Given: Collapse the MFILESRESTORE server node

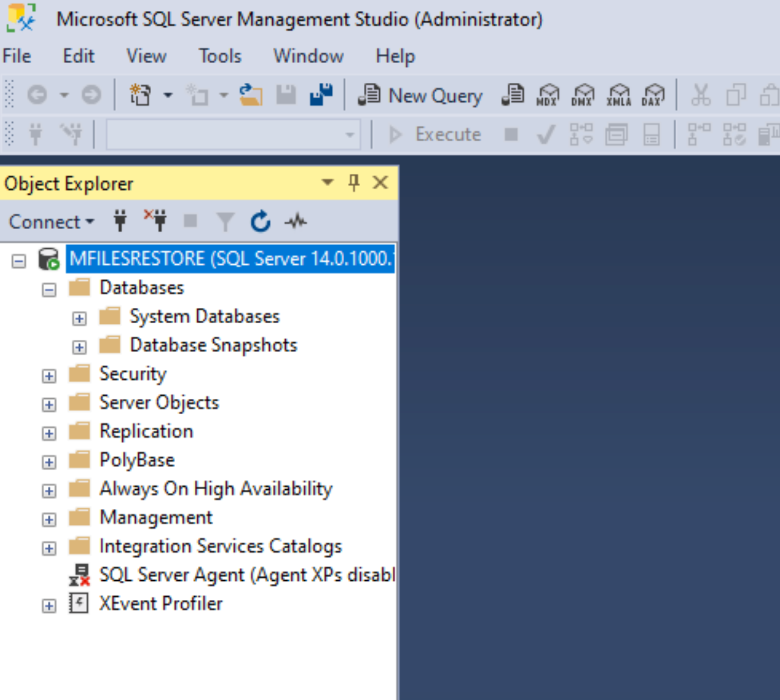Looking at the screenshot, I should click(x=19, y=261).
